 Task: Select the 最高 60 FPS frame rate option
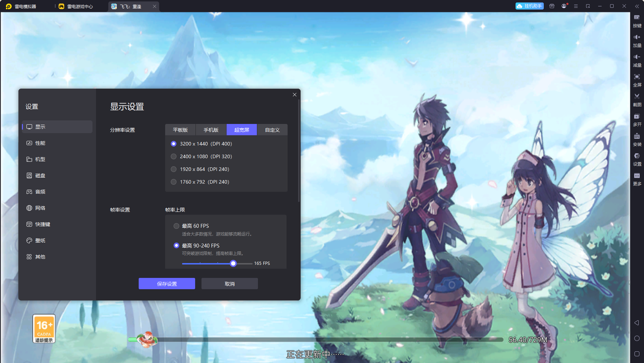click(x=176, y=226)
